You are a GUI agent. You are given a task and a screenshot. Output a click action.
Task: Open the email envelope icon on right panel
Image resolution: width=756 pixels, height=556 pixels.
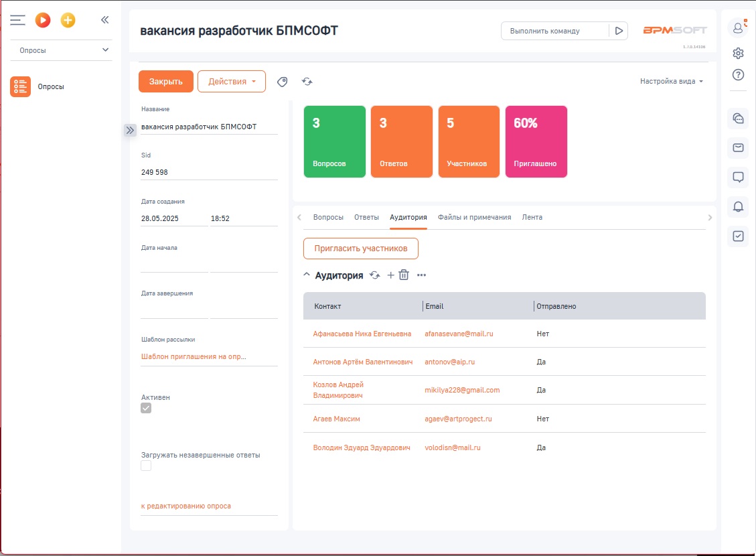(737, 147)
